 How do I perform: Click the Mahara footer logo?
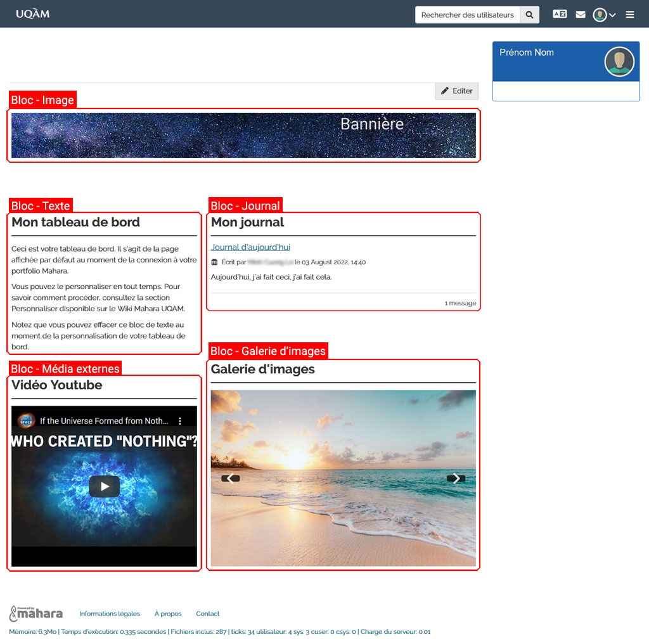pos(36,614)
